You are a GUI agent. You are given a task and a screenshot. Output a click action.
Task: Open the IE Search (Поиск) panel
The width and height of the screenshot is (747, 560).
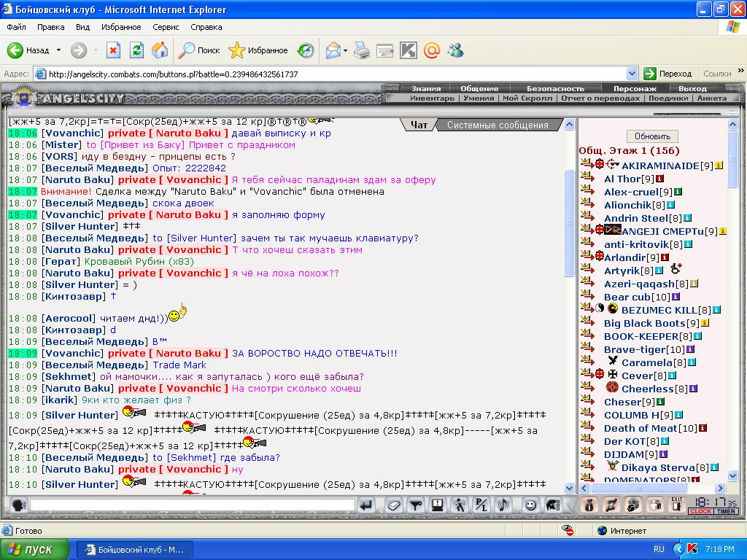pyautogui.click(x=198, y=50)
